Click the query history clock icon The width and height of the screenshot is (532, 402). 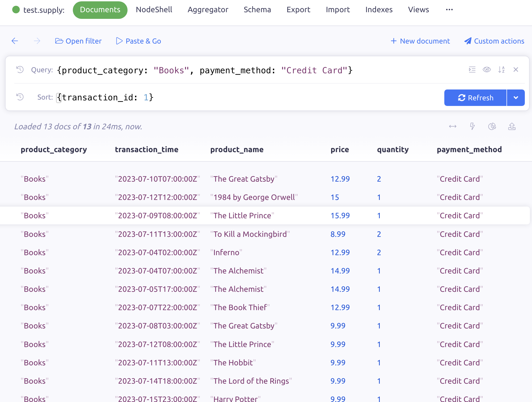tap(20, 70)
